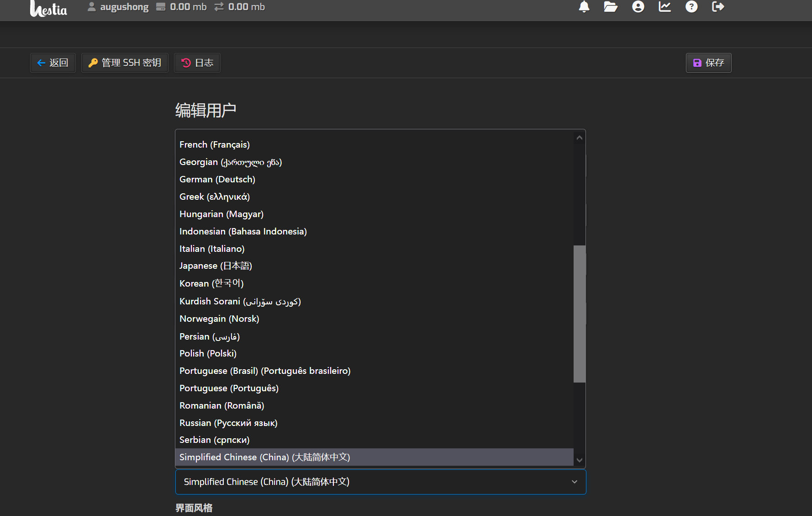This screenshot has height=516, width=812.
Task: Click the language list scrollbar thumb
Action: click(x=579, y=314)
